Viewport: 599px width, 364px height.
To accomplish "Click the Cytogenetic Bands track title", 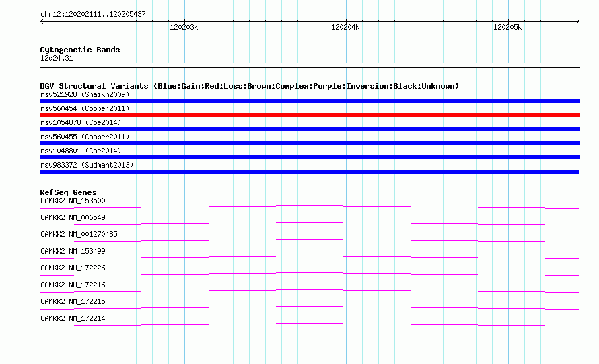I will pos(80,50).
